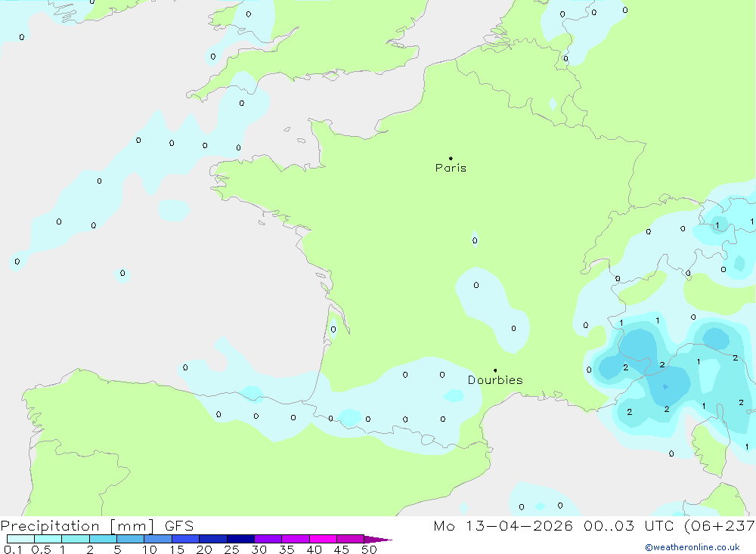Screen dimensions: 756x554
Task: Pick the 0.5–1 mm legend color swatch
Action: pos(48,539)
